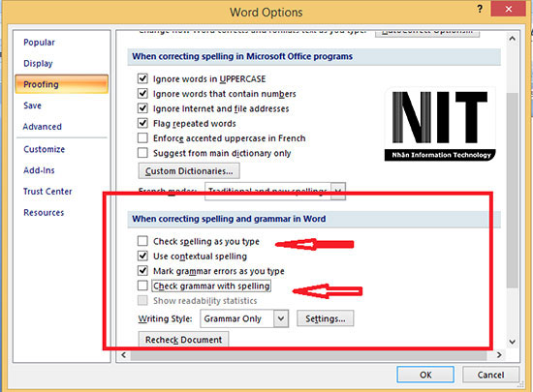Switch to the Display category
The width and height of the screenshot is (533, 392).
point(38,64)
